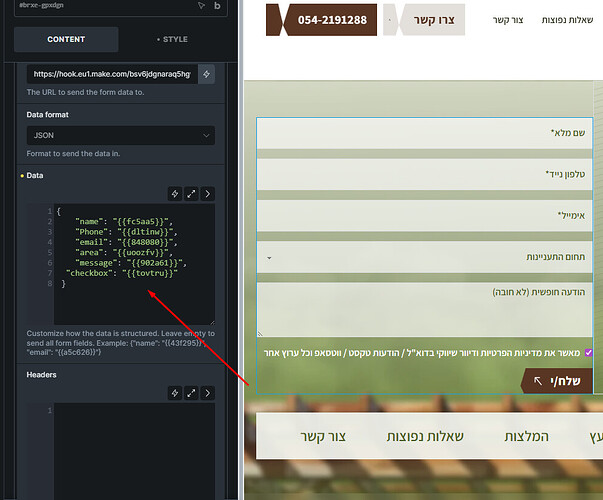Open שאלות נפוצות link in top navigation
The image size is (603, 500).
567,20
